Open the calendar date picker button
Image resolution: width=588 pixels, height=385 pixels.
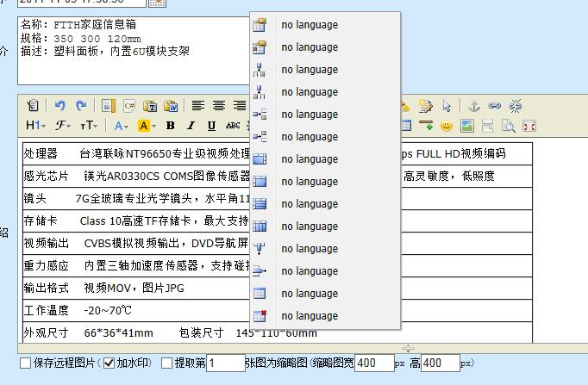tap(156, 3)
